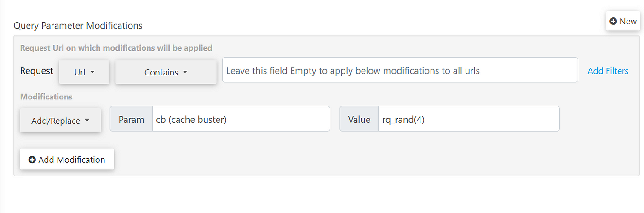The image size is (644, 213).
Task: Click the gray Modifications section label
Action: tap(46, 97)
